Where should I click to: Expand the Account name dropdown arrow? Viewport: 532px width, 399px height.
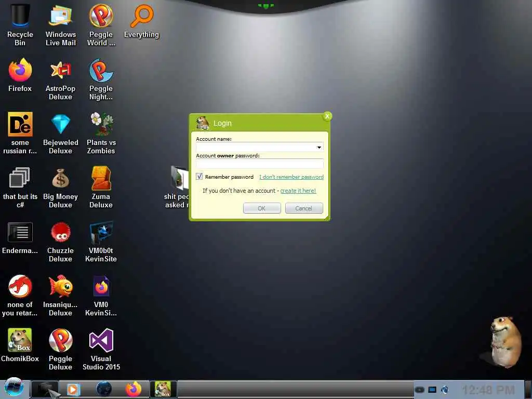click(x=319, y=147)
